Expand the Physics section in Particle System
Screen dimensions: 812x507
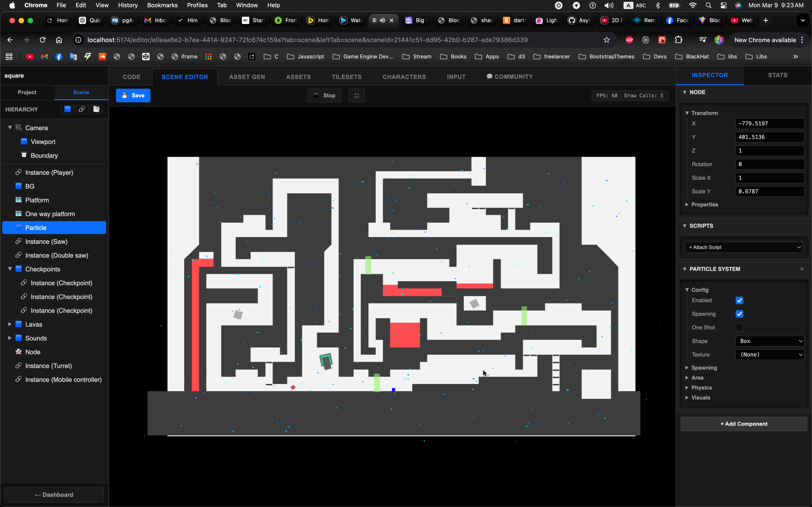click(701, 388)
